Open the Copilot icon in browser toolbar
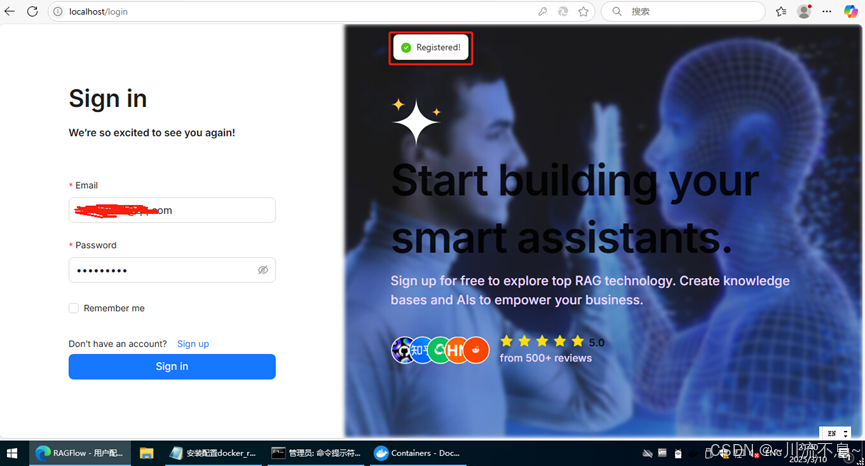865x466 pixels. (x=851, y=11)
